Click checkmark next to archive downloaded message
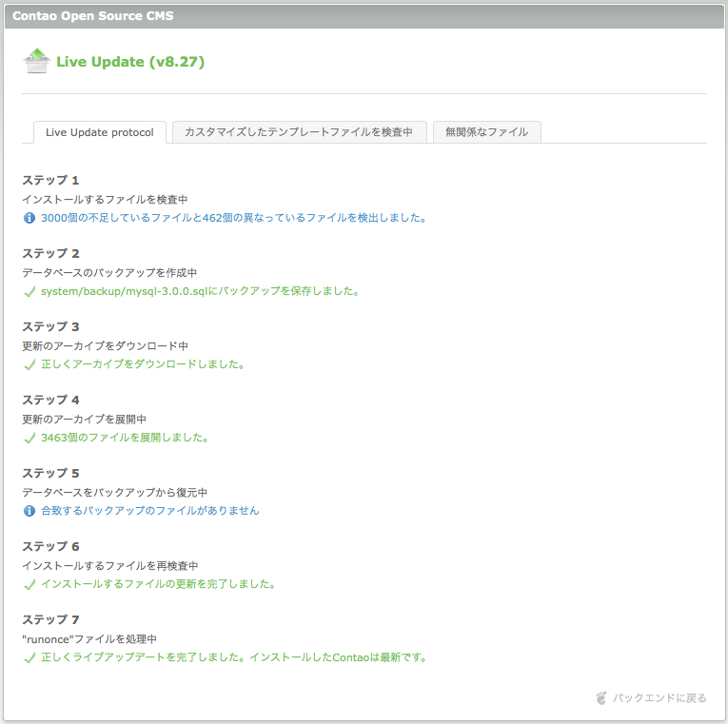The width and height of the screenshot is (728, 724). 30,364
